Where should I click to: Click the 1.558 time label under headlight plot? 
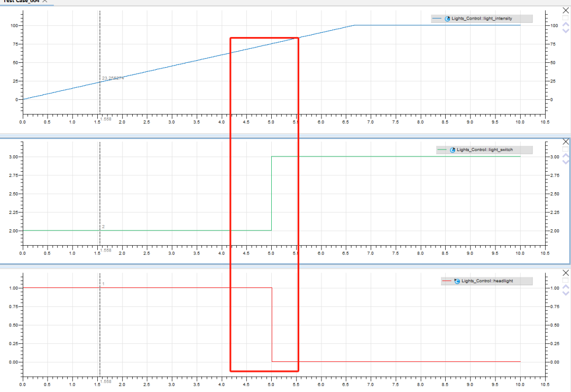coord(106,381)
